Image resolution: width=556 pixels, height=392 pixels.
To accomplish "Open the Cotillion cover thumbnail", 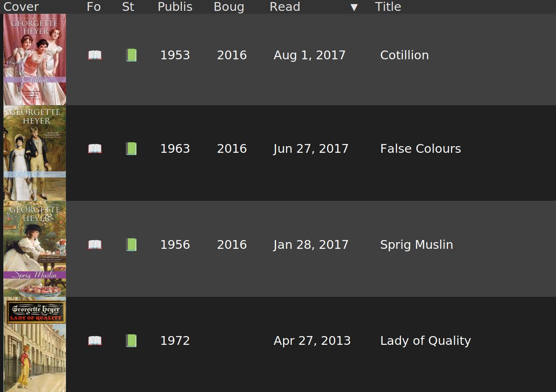I will pos(35,59).
